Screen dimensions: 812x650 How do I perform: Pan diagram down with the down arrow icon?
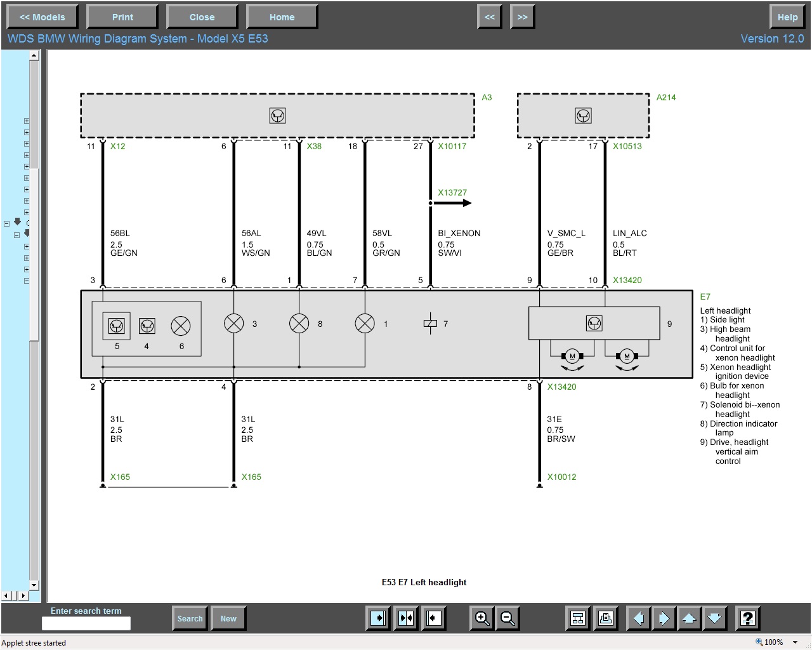click(714, 618)
